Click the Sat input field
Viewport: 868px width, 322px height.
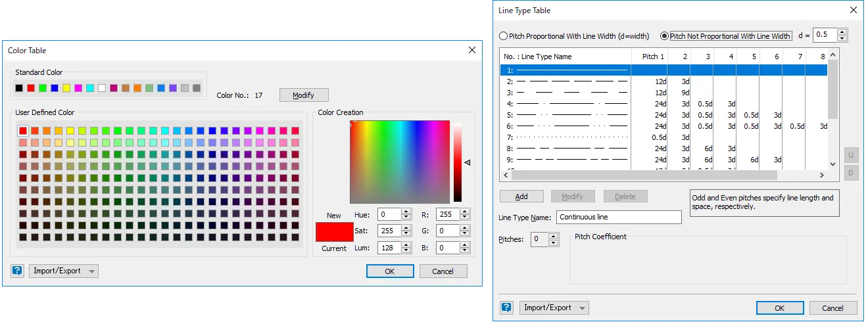[x=391, y=231]
